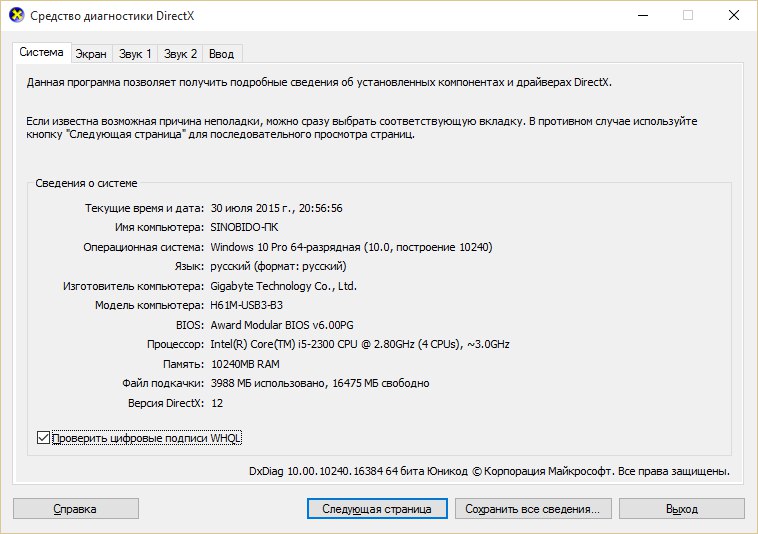Click the Windows 10 Pro operating system value
This screenshot has height=534, width=758.
tap(351, 247)
